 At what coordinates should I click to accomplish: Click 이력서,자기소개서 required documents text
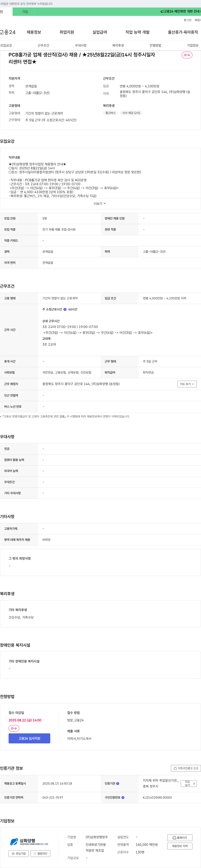pyautogui.click(x=79, y=739)
